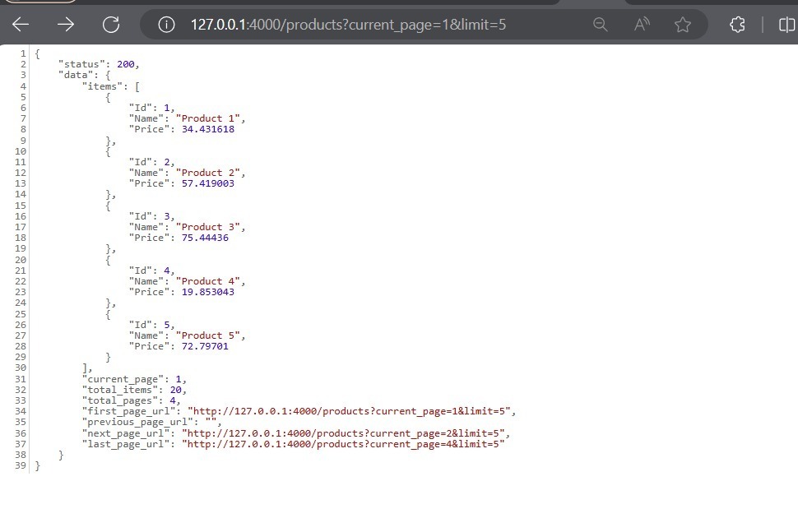Screen dimensions: 798x532
Task: Click line number 20 in gutter
Action: coord(21,260)
